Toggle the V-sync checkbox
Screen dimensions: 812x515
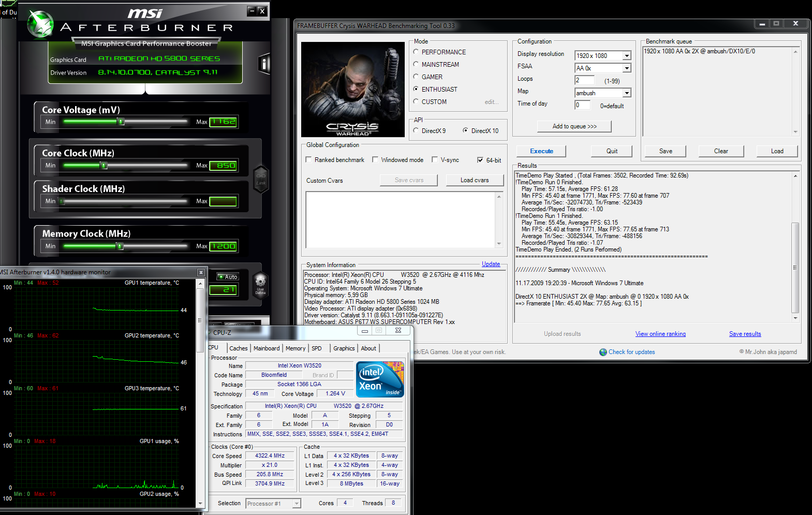pos(435,159)
